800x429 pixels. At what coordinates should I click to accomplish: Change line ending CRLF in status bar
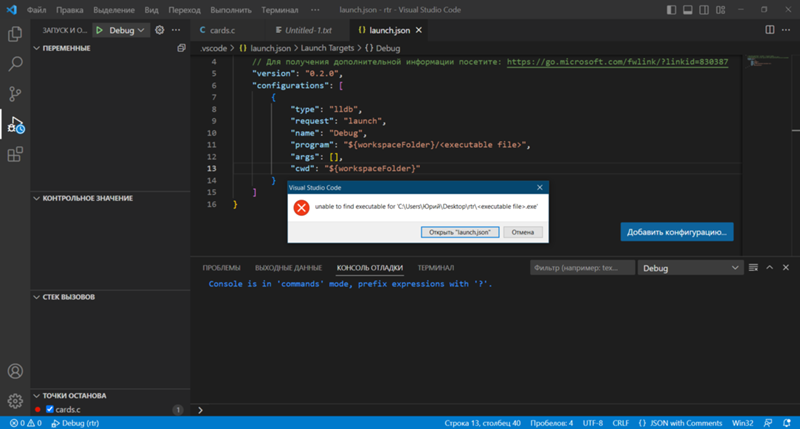(x=620, y=423)
